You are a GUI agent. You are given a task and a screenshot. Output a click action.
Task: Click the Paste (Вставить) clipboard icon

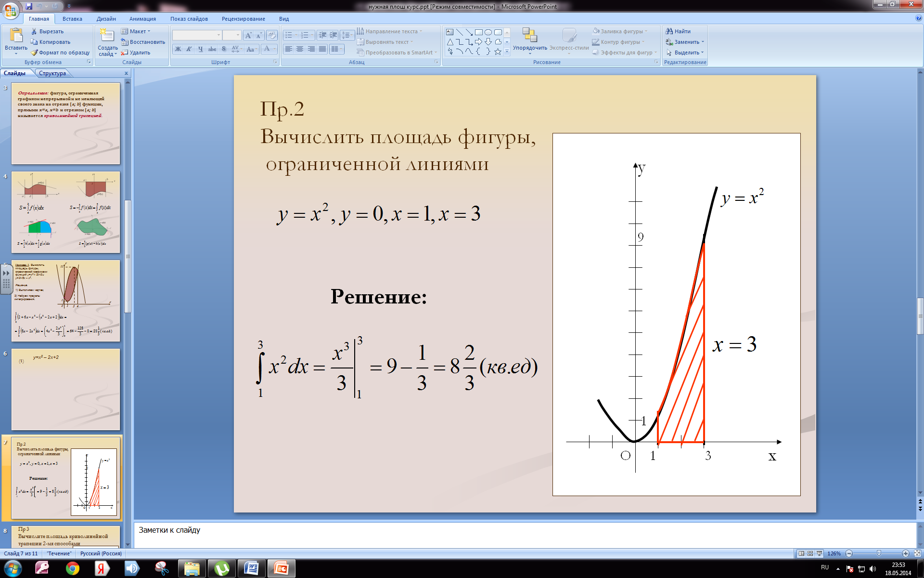click(x=16, y=36)
